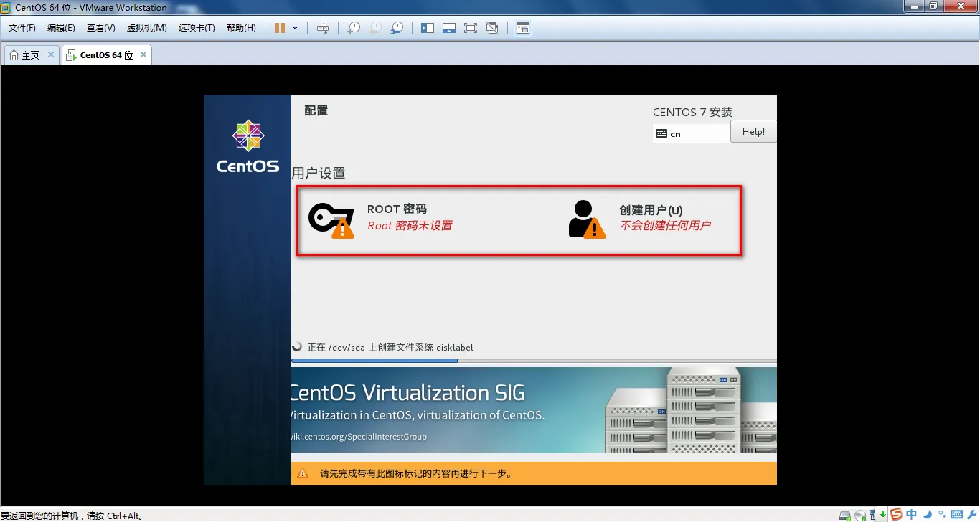Click the installation progress bar
The image size is (980, 522).
pyautogui.click(x=534, y=361)
